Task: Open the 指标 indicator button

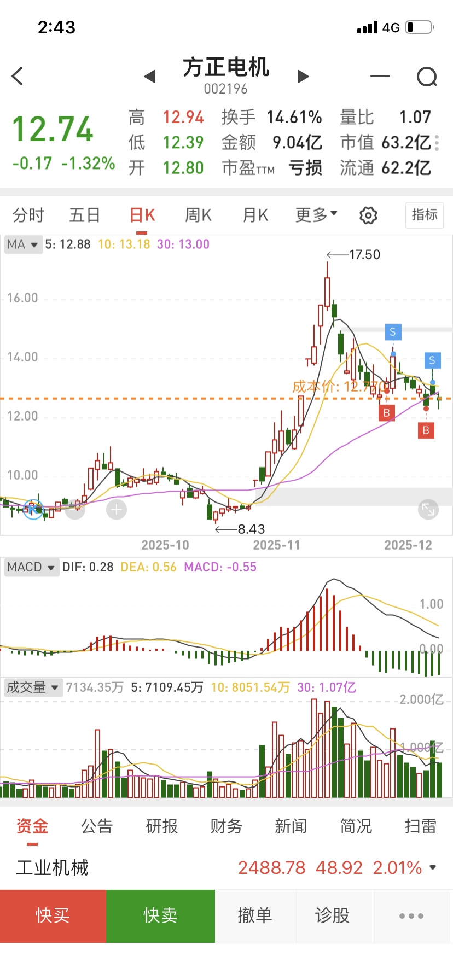Action: pyautogui.click(x=425, y=215)
